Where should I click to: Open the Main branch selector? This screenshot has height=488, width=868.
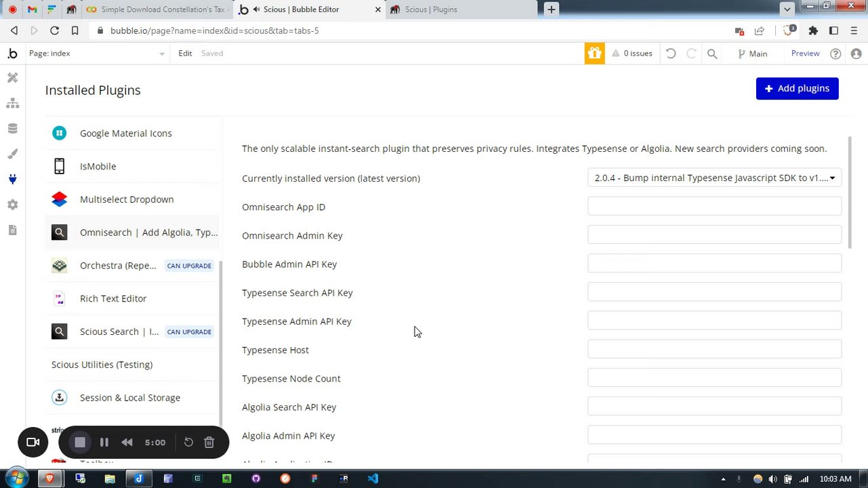click(x=752, y=54)
